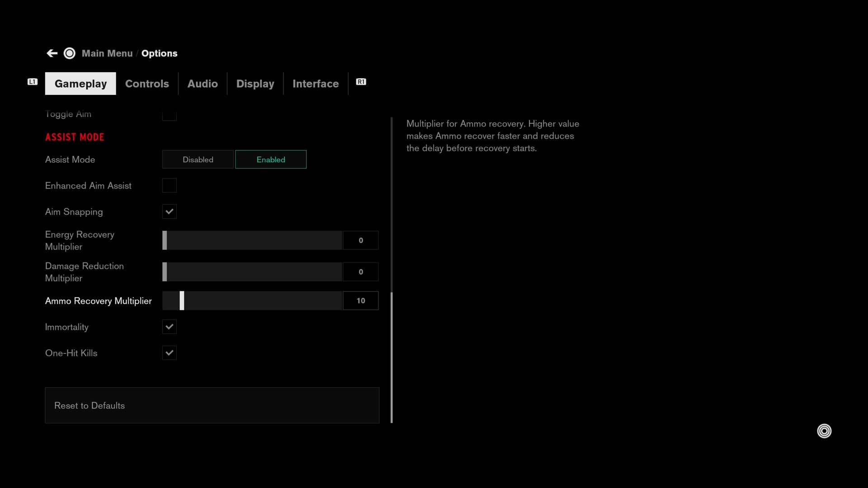868x488 pixels.
Task: Disable the Immortality checkbox
Action: [x=170, y=327]
